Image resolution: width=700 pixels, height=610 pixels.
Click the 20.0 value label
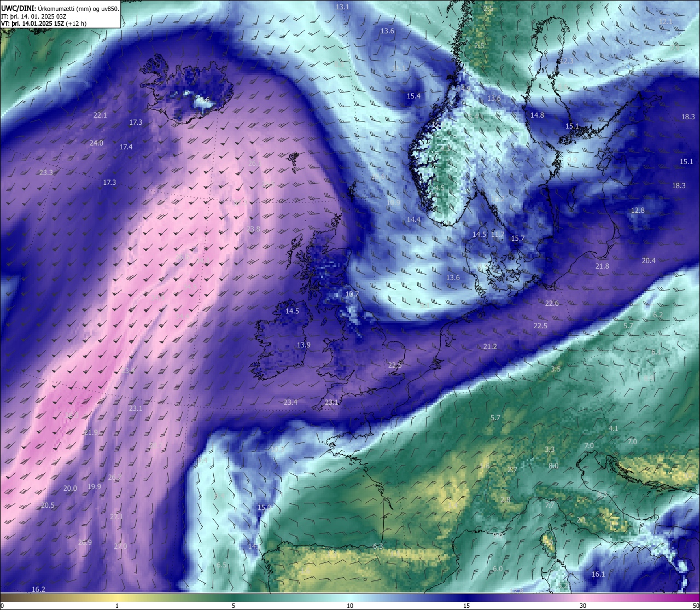tap(70, 488)
